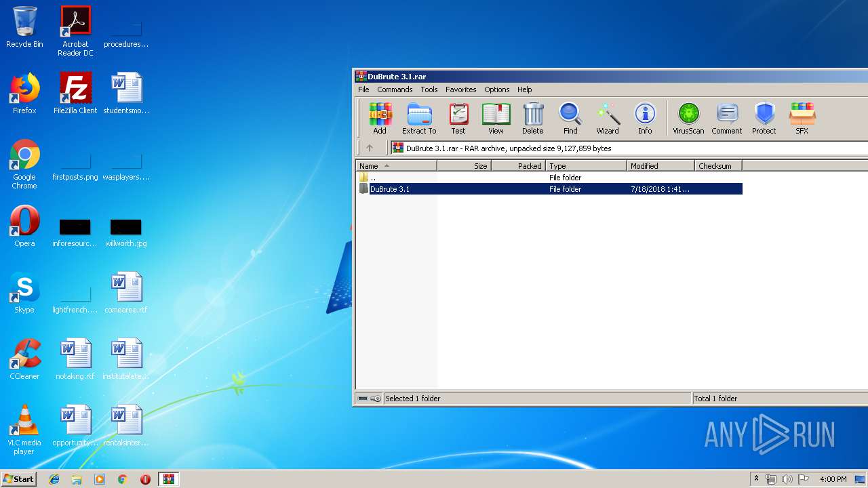This screenshot has height=488, width=868.
Task: Sort by Type column header
Action: (586, 165)
